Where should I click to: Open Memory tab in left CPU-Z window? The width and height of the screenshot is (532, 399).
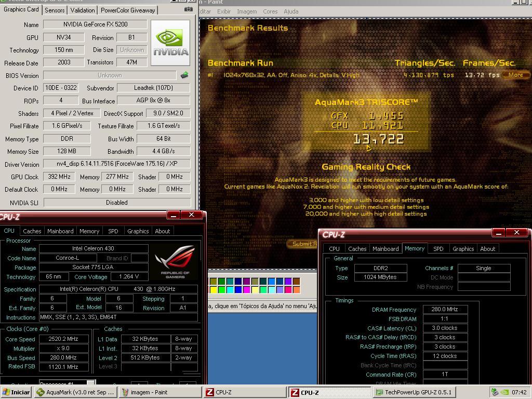[x=89, y=231]
